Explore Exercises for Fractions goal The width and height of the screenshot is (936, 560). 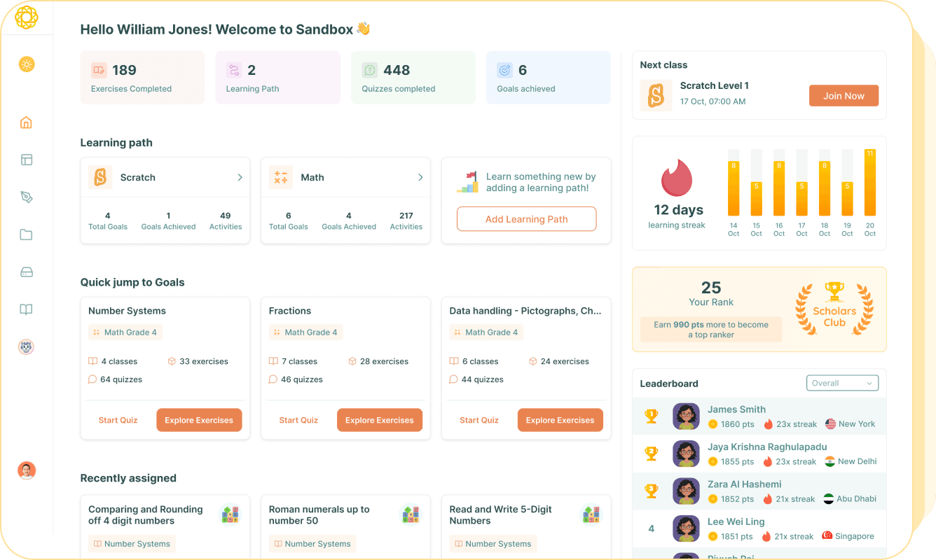coord(380,420)
